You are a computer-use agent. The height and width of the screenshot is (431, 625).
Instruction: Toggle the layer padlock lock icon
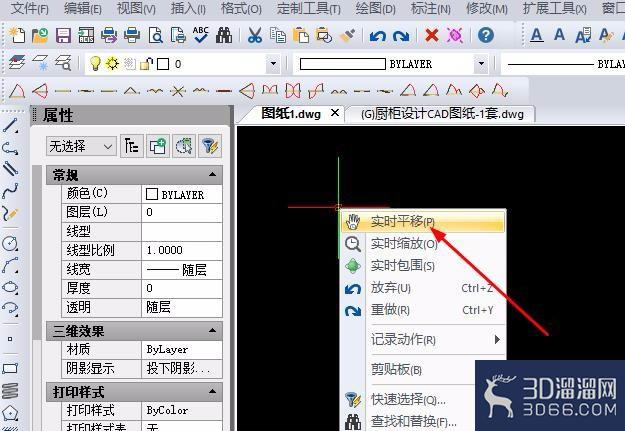tap(147, 63)
